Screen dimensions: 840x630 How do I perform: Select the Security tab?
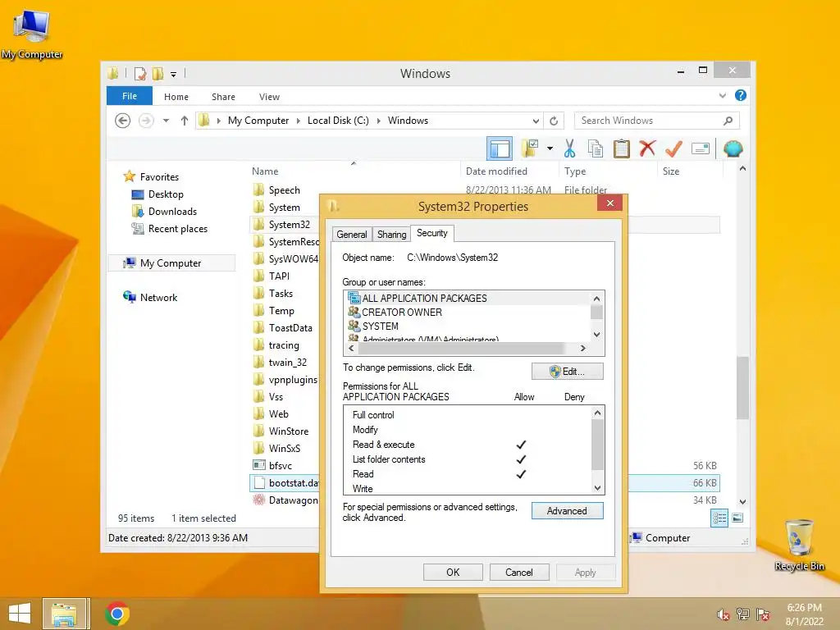coord(431,233)
